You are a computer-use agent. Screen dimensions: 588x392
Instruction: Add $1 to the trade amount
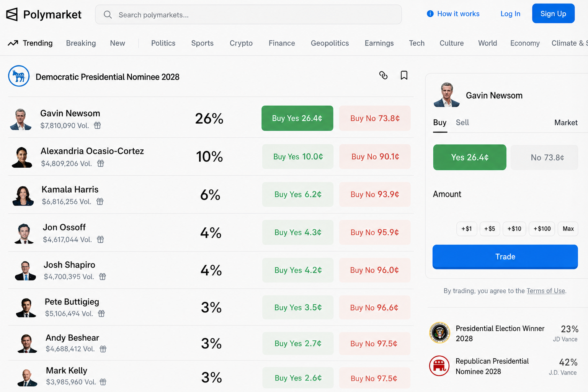467,229
